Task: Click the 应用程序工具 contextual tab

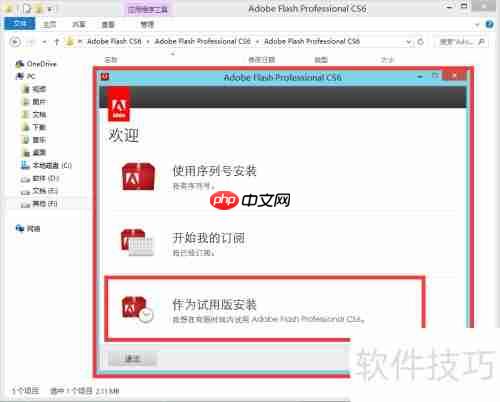Action: tap(147, 10)
